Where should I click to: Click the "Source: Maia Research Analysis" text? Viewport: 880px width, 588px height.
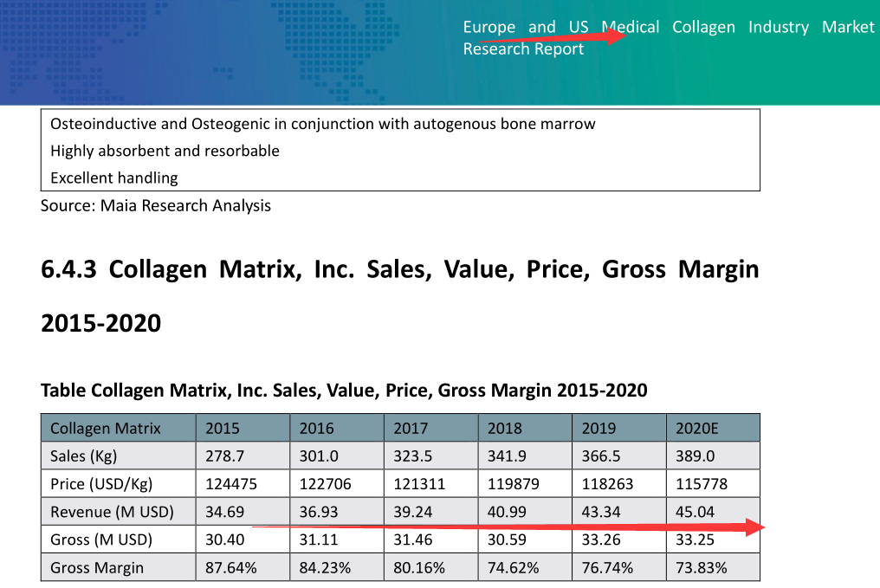tap(156, 205)
